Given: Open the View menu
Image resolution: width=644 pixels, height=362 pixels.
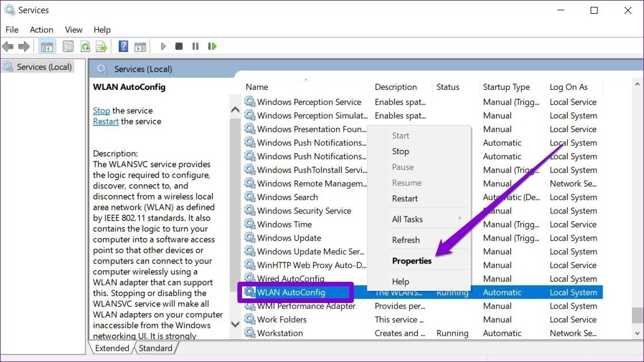Looking at the screenshot, I should (73, 30).
